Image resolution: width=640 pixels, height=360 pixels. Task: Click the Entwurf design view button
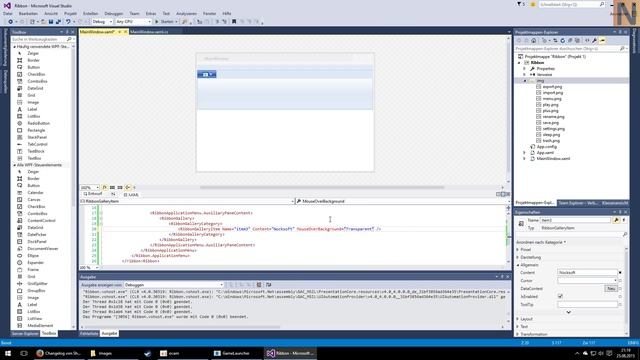(93, 194)
